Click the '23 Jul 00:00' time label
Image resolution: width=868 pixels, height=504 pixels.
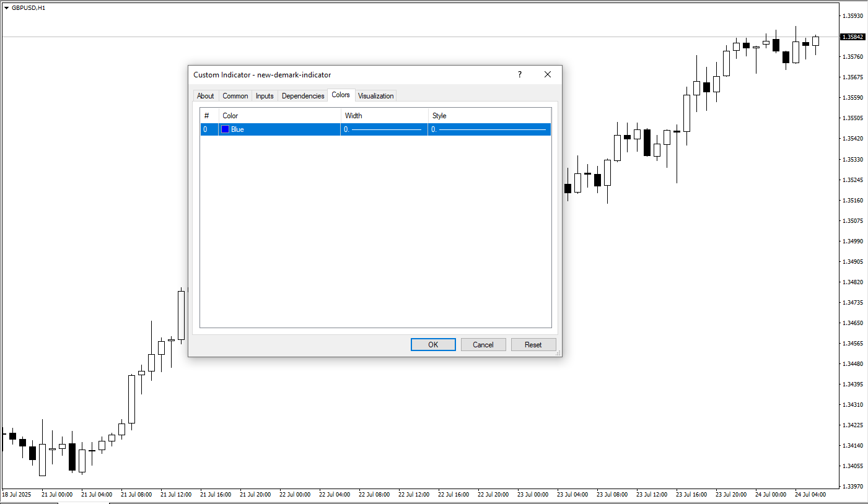[x=533, y=495]
